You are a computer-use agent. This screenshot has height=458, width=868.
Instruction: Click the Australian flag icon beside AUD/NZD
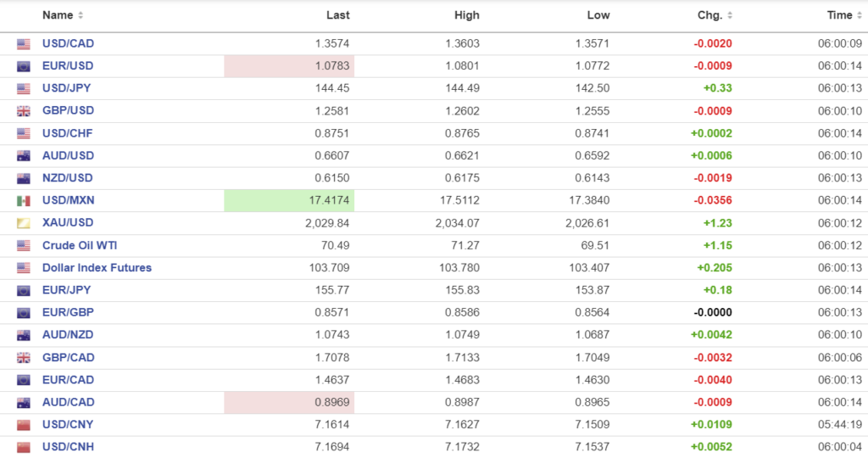(x=24, y=335)
